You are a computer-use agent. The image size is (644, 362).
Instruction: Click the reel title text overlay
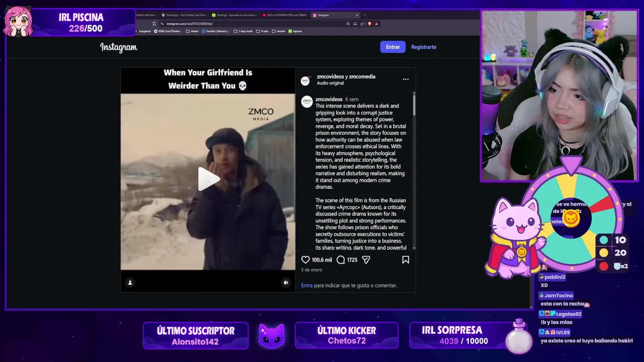tap(208, 79)
